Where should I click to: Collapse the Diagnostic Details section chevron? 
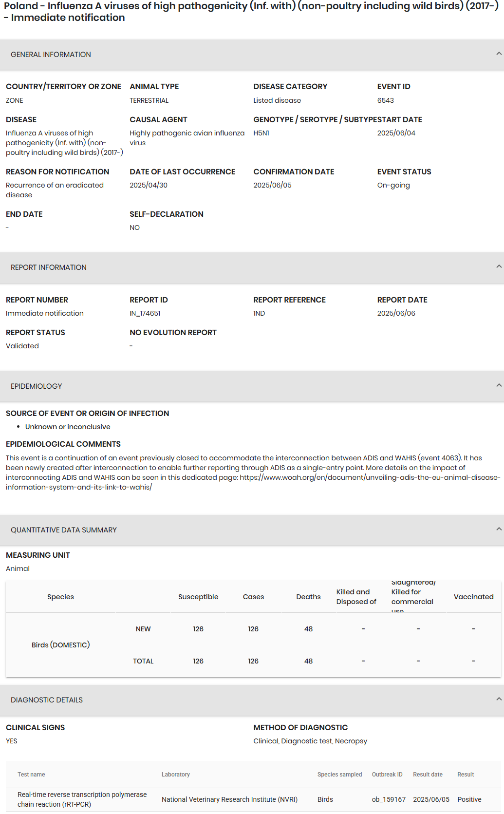498,699
